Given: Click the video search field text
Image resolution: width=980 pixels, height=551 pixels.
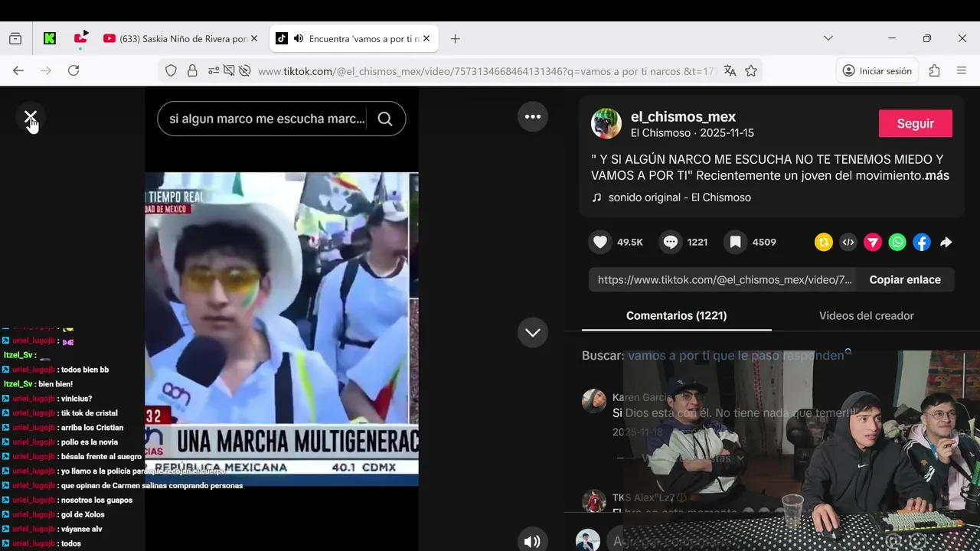Looking at the screenshot, I should [267, 119].
